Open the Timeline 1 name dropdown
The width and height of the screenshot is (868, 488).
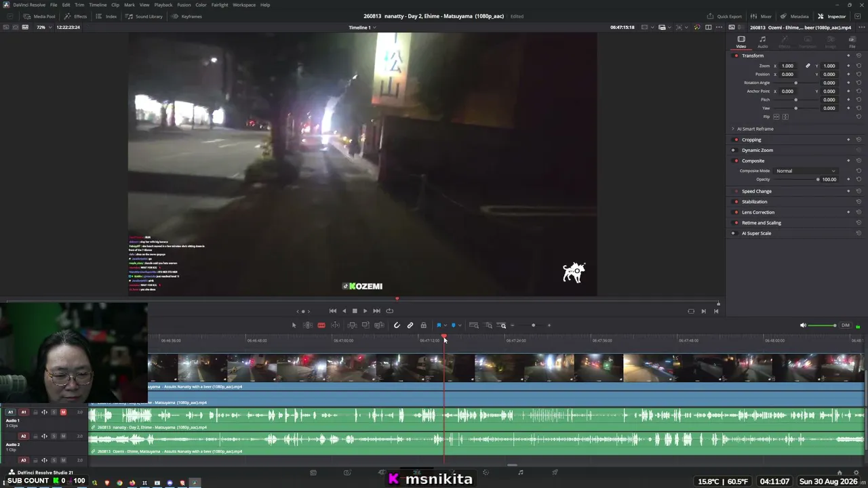(362, 28)
